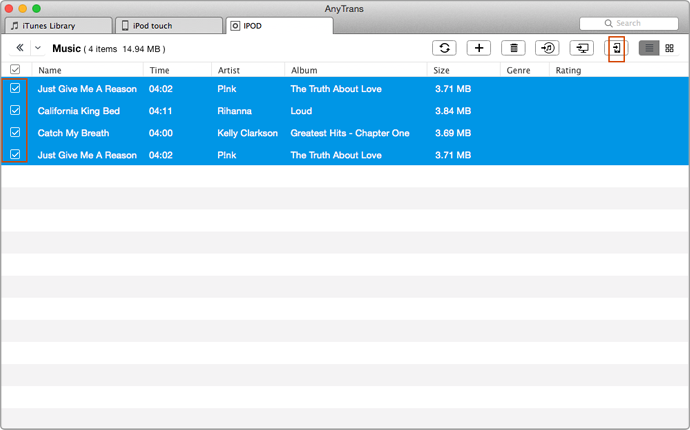Click the Send to Device icon
Screen dimensions: 690x430
(617, 48)
